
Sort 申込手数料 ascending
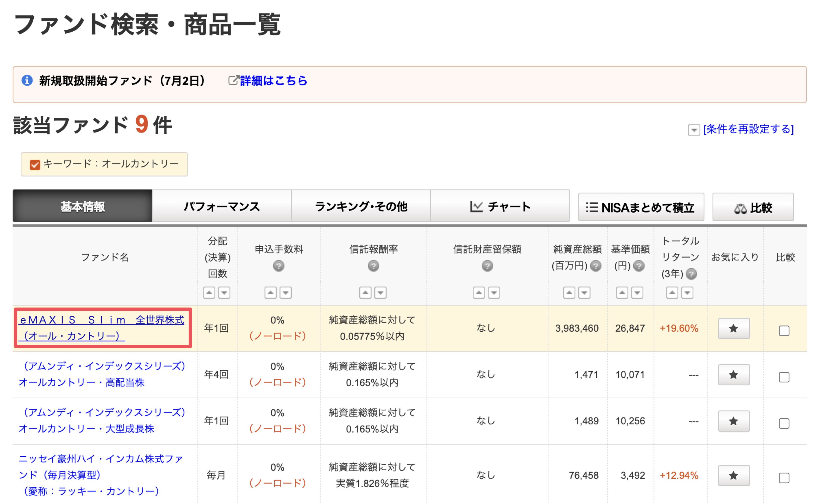(271, 293)
